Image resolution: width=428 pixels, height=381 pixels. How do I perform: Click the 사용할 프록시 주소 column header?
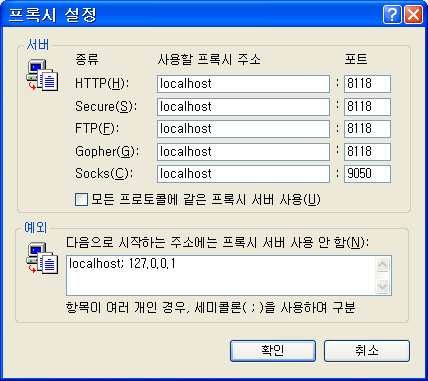coord(209,60)
